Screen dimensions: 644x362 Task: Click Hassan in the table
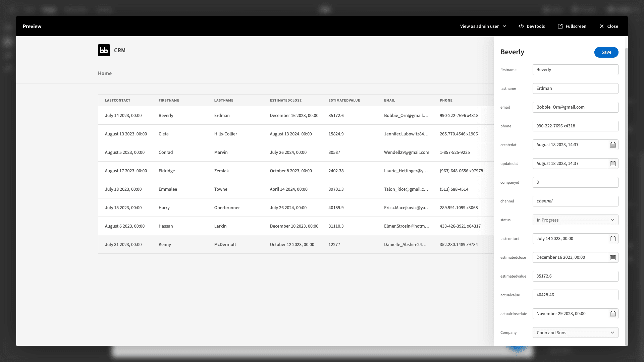click(x=166, y=226)
